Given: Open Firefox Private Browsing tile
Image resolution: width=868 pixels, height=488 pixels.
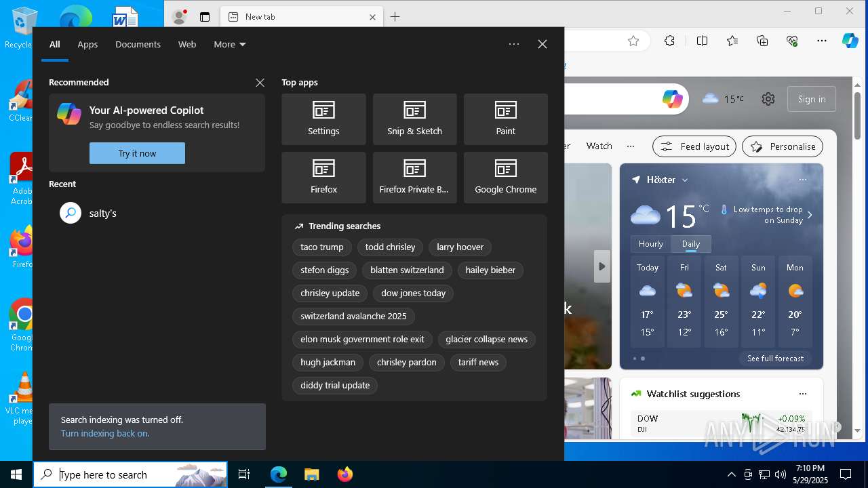Looking at the screenshot, I should 414,178.
